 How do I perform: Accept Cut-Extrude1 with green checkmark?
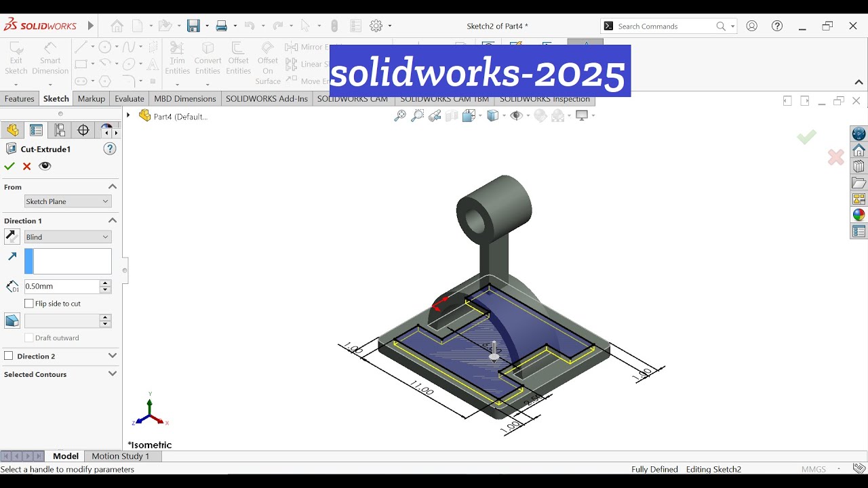pos(9,166)
